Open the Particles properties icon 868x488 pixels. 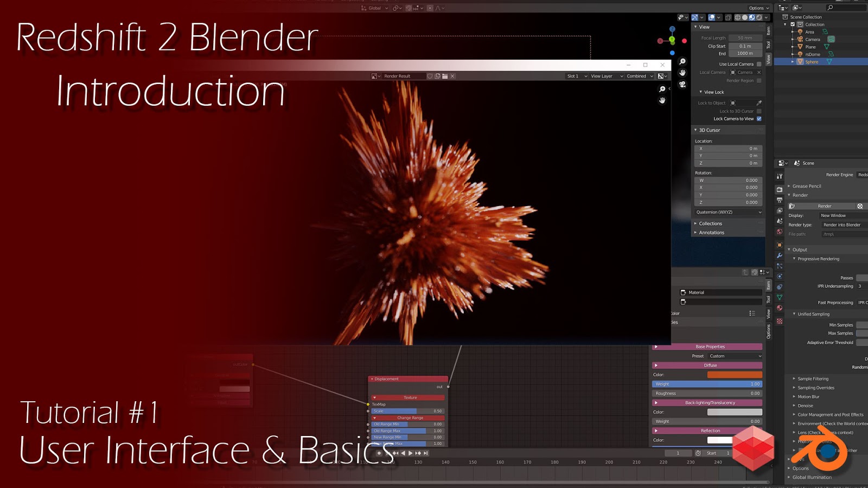pyautogui.click(x=780, y=266)
